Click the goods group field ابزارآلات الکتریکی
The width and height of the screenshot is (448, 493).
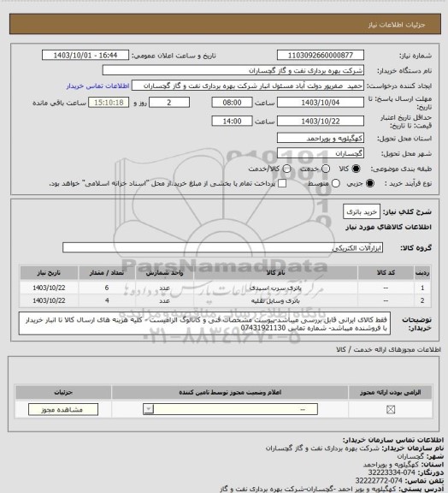tap(223, 247)
